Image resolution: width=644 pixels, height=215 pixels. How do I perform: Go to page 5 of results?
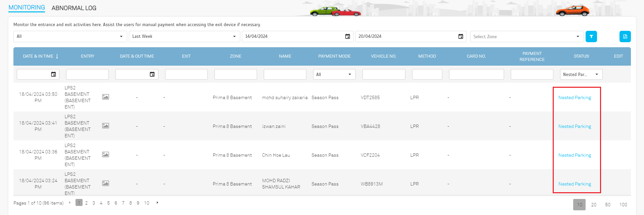pyautogui.click(x=108, y=203)
